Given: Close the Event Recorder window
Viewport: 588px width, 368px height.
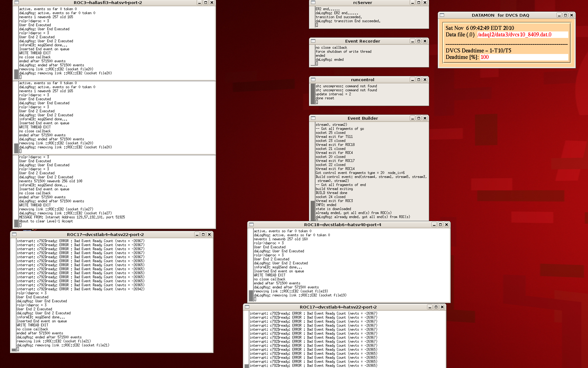Looking at the screenshot, I should pyautogui.click(x=425, y=41).
